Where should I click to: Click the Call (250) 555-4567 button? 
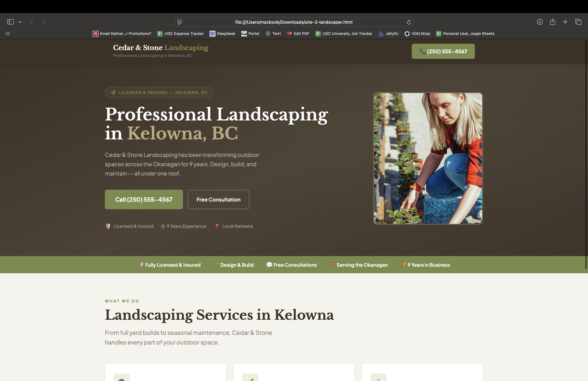(x=144, y=199)
